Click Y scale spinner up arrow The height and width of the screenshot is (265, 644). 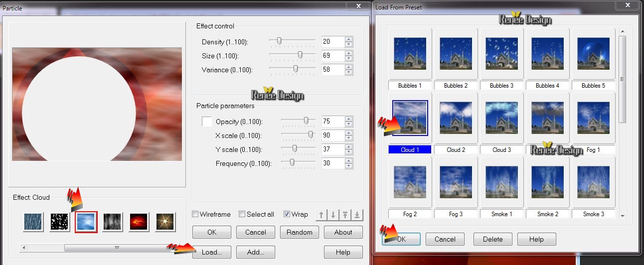(349, 147)
